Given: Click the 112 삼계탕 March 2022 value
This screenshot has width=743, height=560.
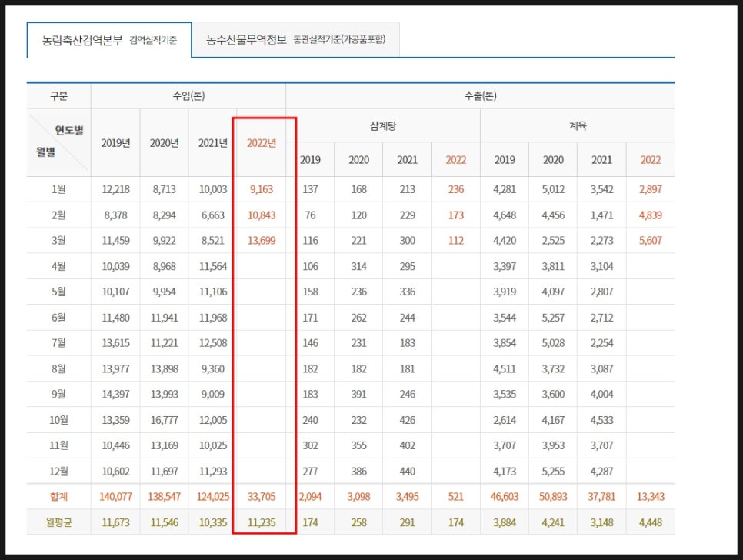Looking at the screenshot, I should (456, 241).
